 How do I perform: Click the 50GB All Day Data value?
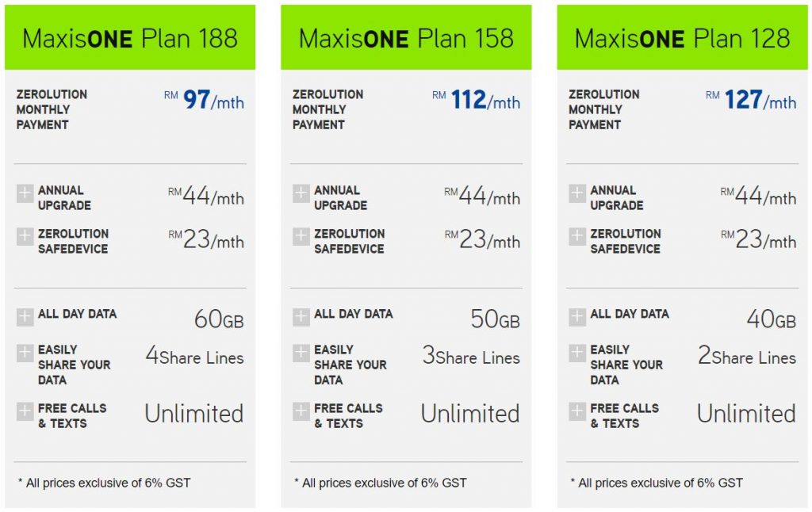pyautogui.click(x=495, y=319)
